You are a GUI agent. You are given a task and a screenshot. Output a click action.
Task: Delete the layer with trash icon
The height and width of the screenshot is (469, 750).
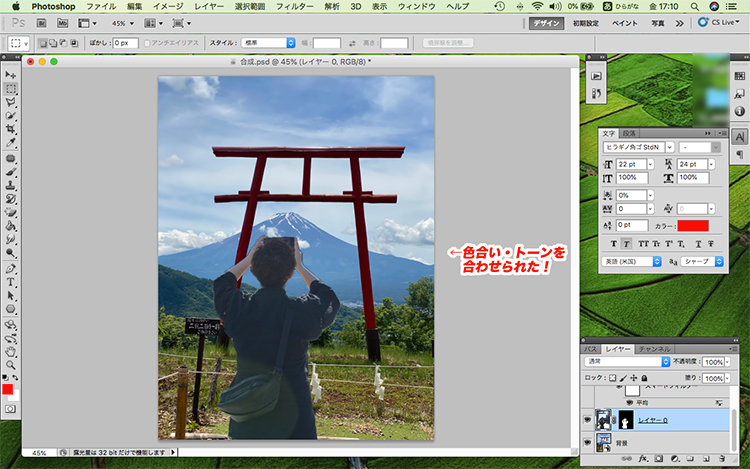(x=722, y=459)
